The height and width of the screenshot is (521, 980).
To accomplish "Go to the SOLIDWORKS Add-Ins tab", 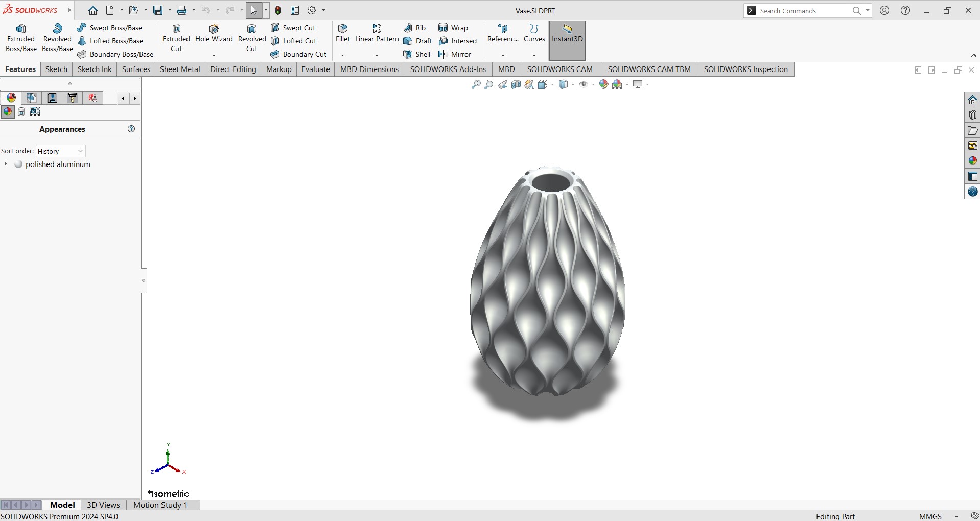I will pyautogui.click(x=448, y=69).
